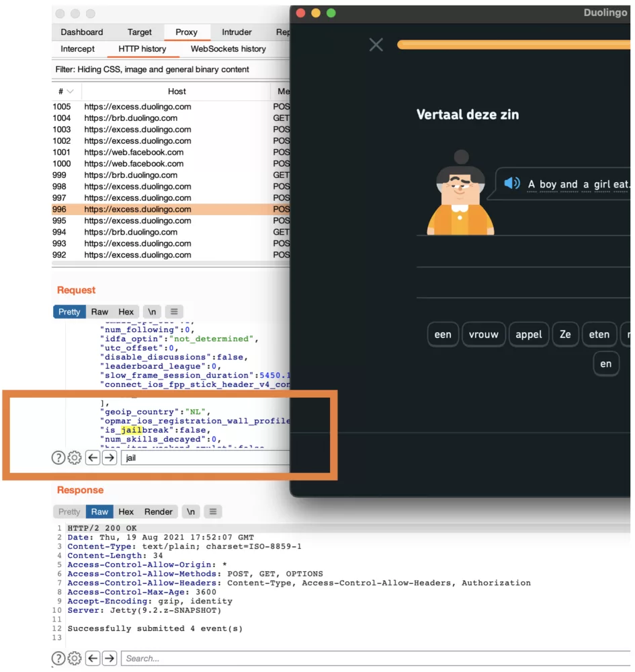Click the highlighted 'is_jailbreak' line
This screenshot has height=672, width=635.
pos(155,430)
